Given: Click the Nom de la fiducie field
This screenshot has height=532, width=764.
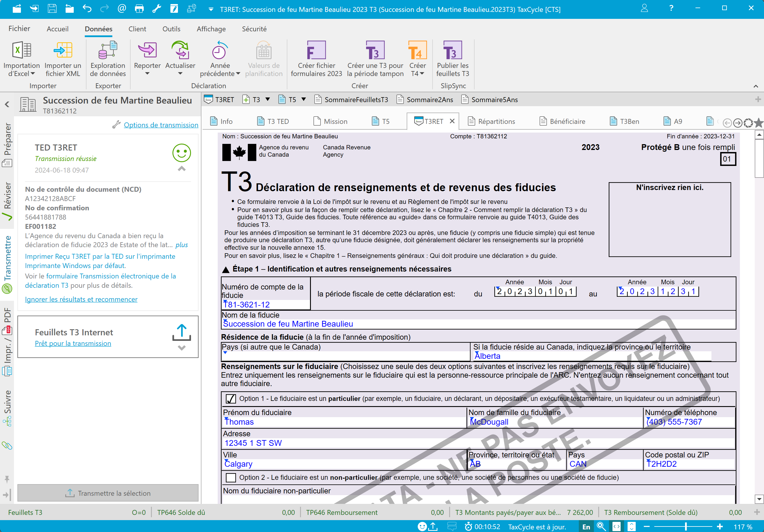Looking at the screenshot, I should pyautogui.click(x=478, y=324).
